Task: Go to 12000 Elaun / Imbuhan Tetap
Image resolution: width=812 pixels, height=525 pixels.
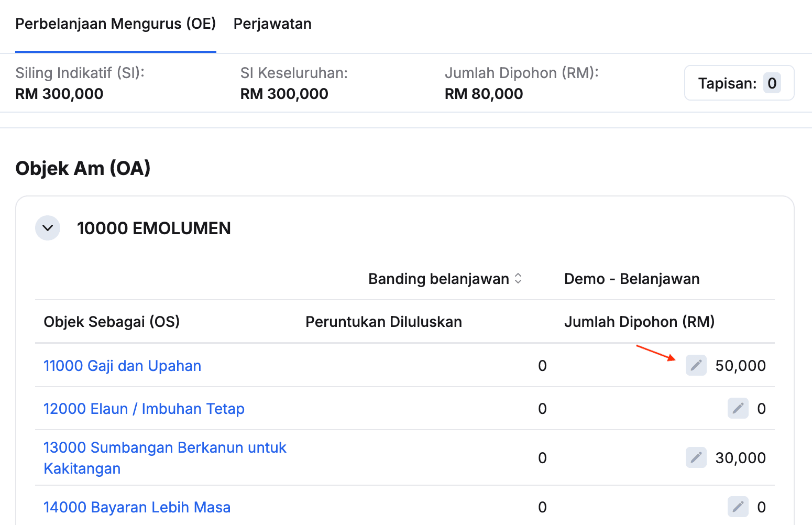Action: coord(144,409)
